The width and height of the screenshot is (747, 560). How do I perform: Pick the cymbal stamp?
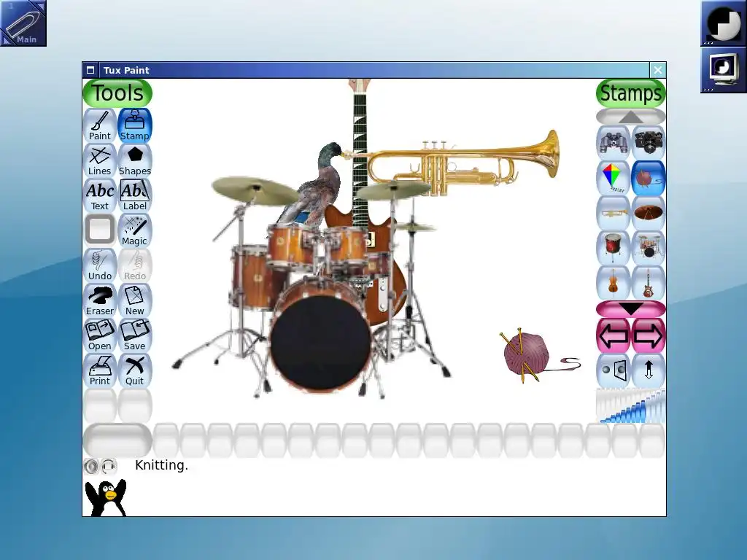649,213
